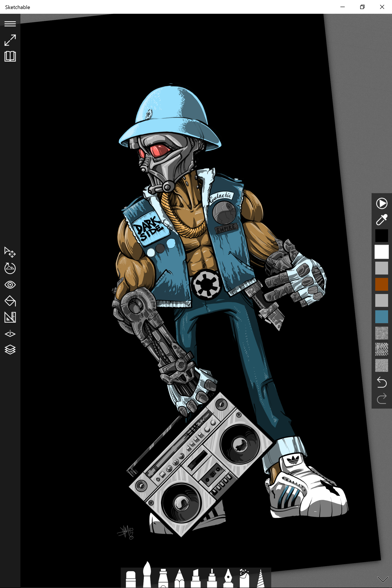The width and height of the screenshot is (392, 588).
Task: Open the ruler and stencil tool
Action: [x=10, y=317]
